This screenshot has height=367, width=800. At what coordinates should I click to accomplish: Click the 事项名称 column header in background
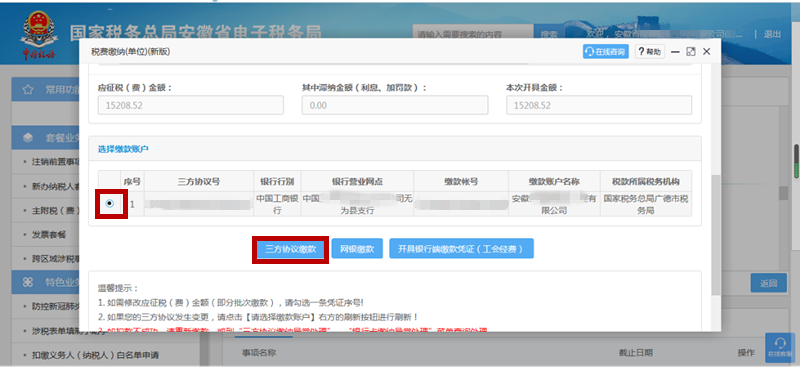(259, 353)
